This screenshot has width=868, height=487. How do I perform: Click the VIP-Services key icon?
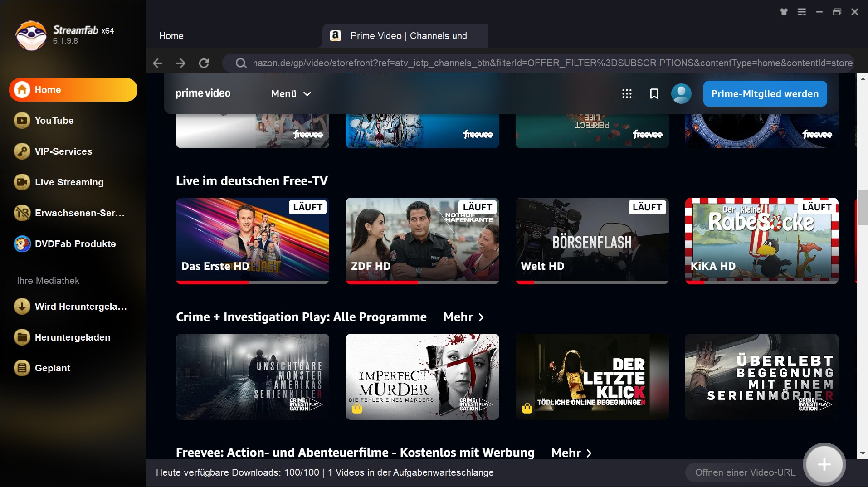tap(22, 151)
